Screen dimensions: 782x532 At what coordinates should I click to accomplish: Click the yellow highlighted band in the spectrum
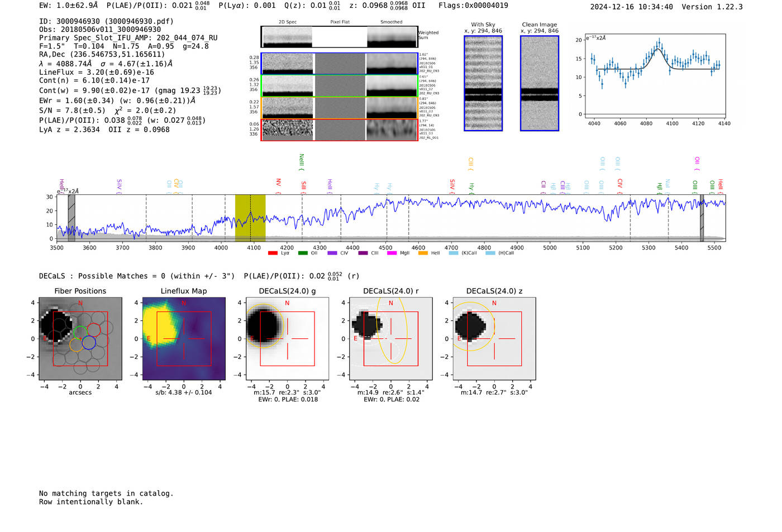pos(250,218)
